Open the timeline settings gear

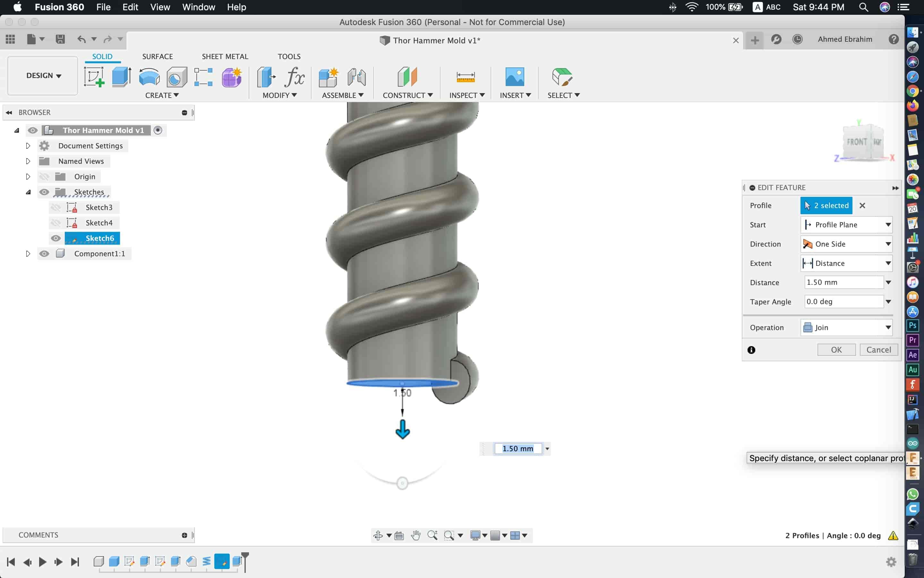click(x=891, y=562)
